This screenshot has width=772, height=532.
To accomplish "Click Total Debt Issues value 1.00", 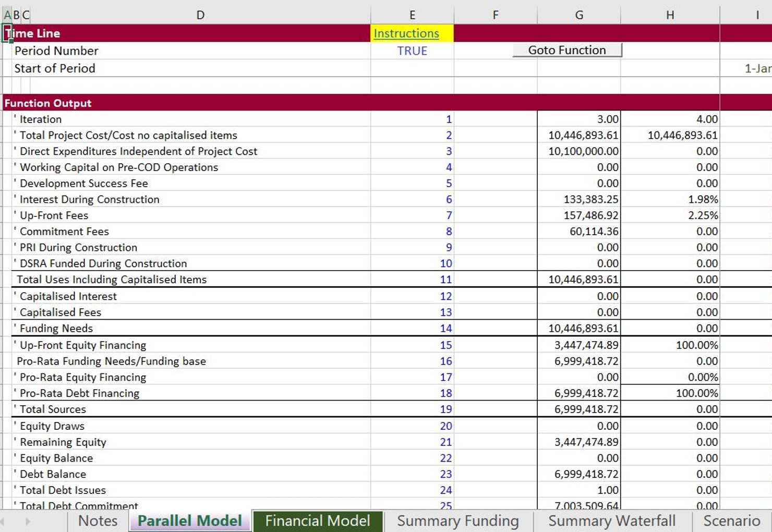I will (579, 490).
